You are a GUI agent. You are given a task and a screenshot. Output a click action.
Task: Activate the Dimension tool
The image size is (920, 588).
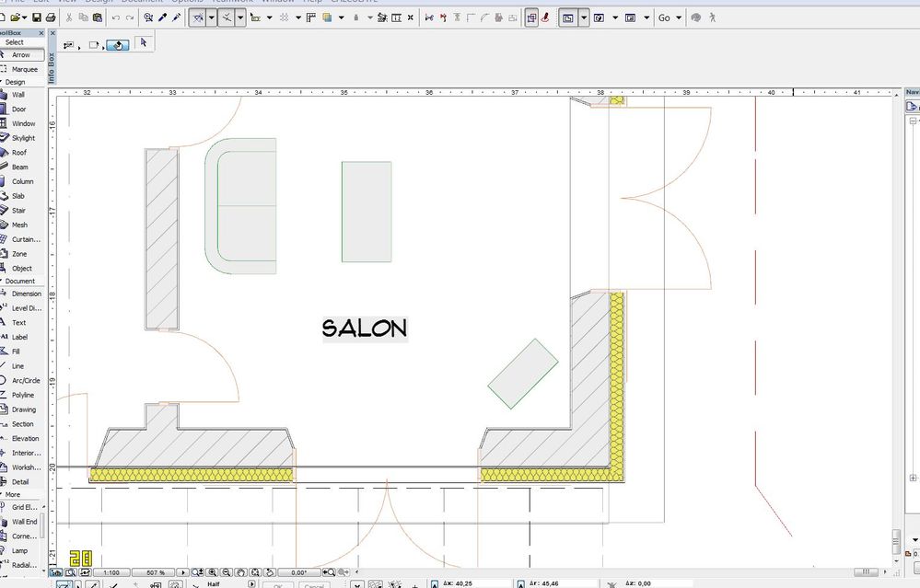(x=21, y=294)
